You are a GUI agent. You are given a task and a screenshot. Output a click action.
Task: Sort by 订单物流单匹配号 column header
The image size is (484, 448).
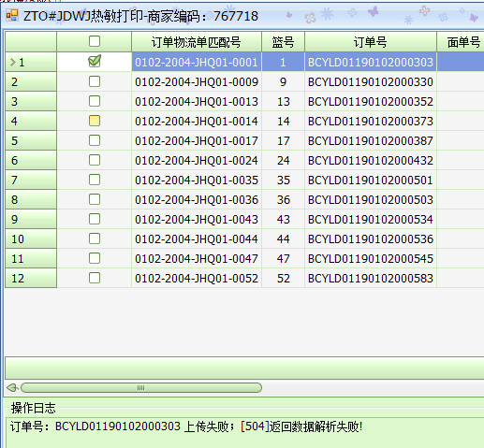pos(197,42)
